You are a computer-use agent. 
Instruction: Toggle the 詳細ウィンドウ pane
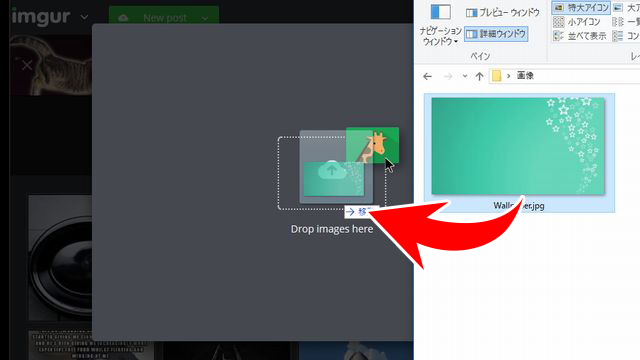[496, 34]
